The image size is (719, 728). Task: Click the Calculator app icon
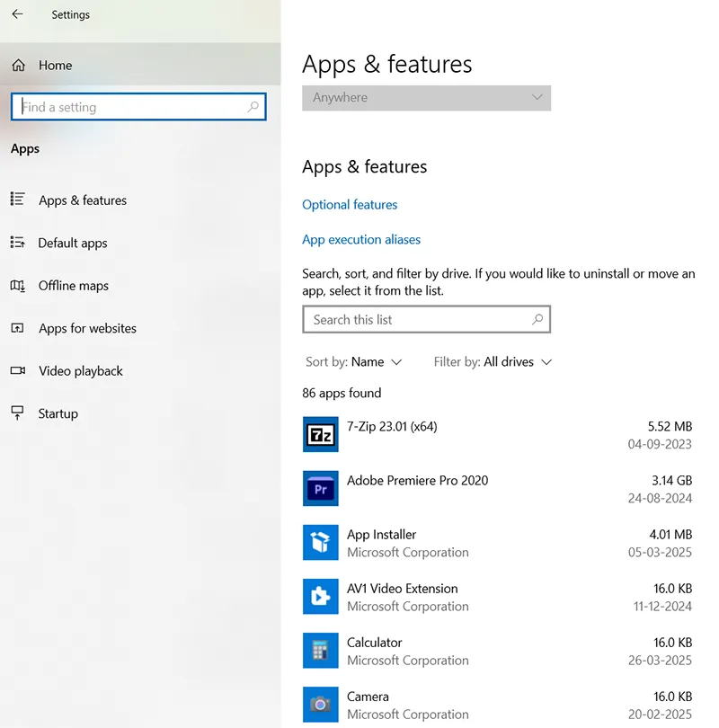tap(320, 650)
